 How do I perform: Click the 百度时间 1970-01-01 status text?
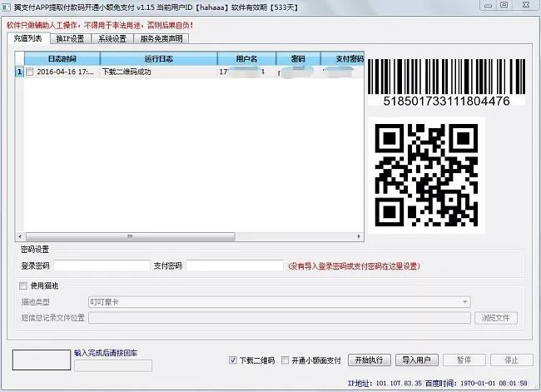click(x=476, y=383)
